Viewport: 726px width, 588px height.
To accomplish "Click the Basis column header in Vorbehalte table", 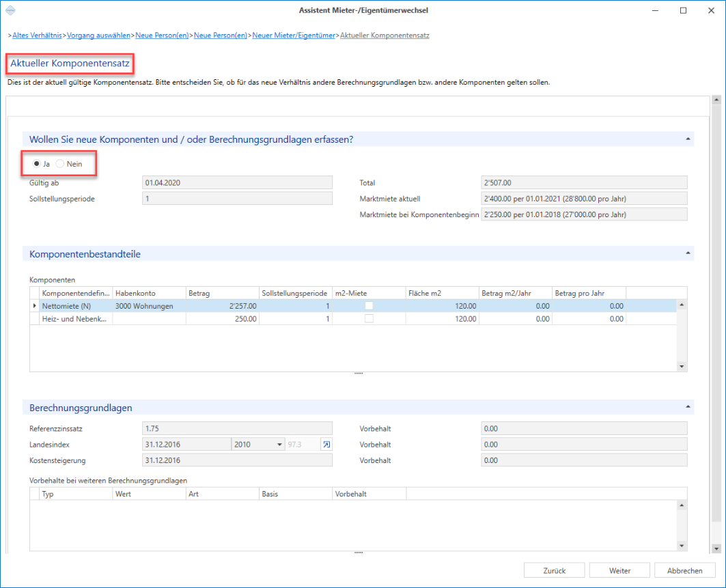I will (x=296, y=494).
